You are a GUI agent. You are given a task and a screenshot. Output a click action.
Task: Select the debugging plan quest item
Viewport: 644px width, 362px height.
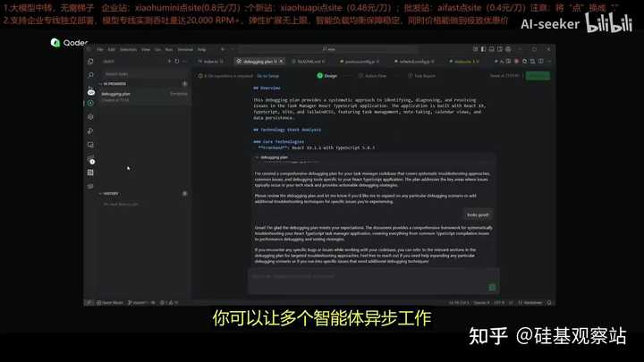pyautogui.click(x=145, y=97)
